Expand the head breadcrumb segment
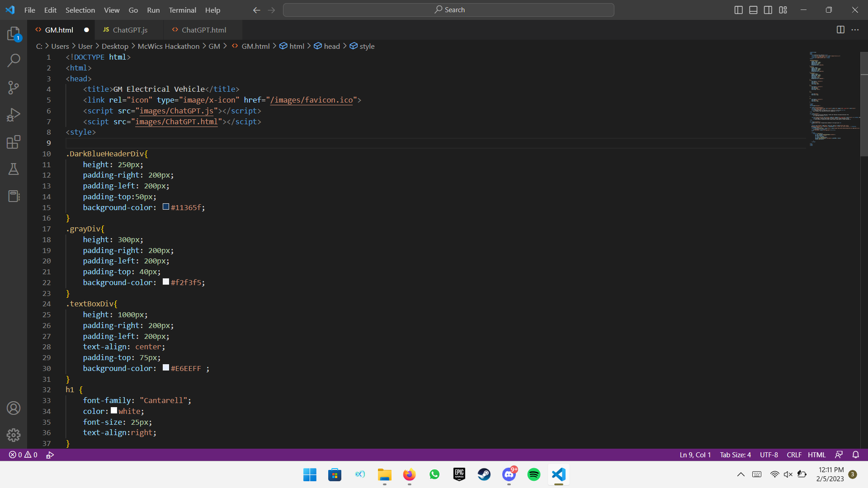 [x=331, y=46]
